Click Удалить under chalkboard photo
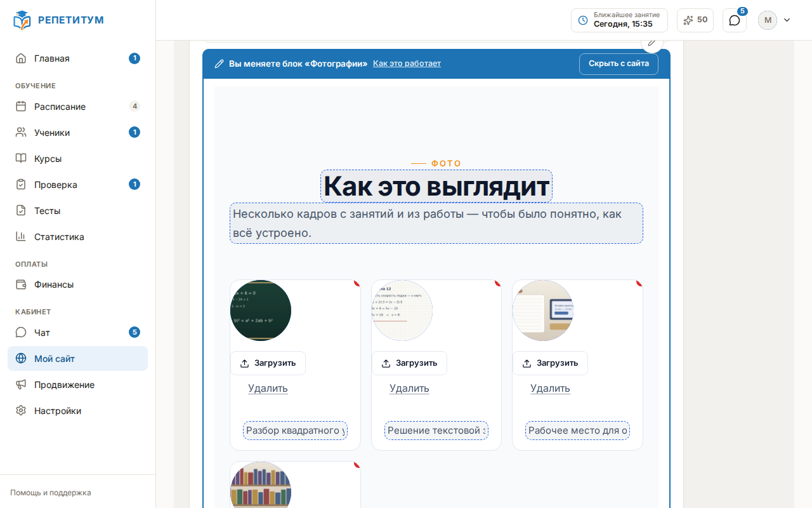 point(268,388)
